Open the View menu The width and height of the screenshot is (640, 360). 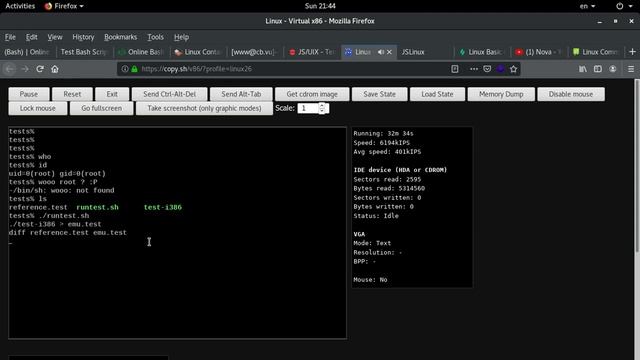coord(55,37)
